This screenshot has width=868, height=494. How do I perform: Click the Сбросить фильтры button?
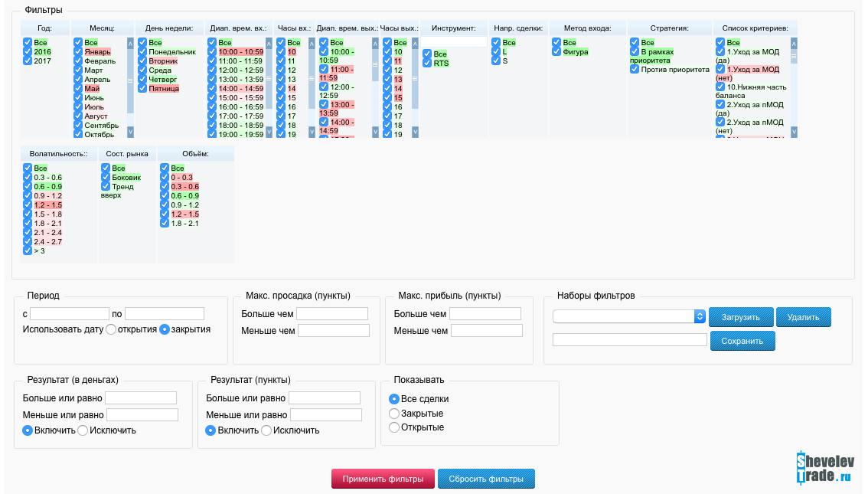click(486, 479)
